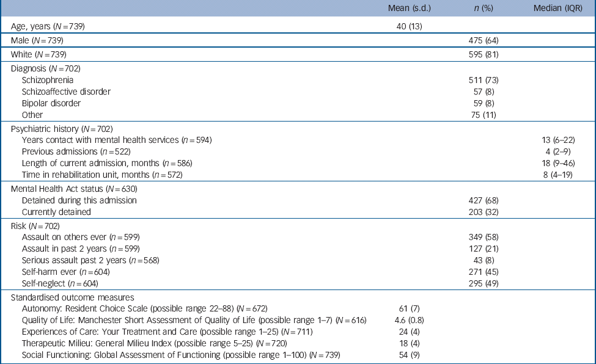Click the 'Self-neglect (n=604)' row label
596x364 pixels.
(61, 283)
